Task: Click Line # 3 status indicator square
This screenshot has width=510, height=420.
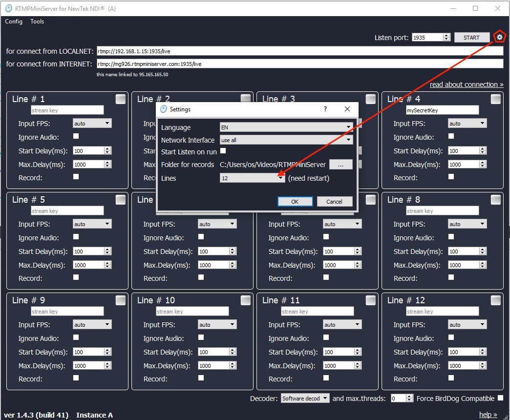Action: (371, 99)
